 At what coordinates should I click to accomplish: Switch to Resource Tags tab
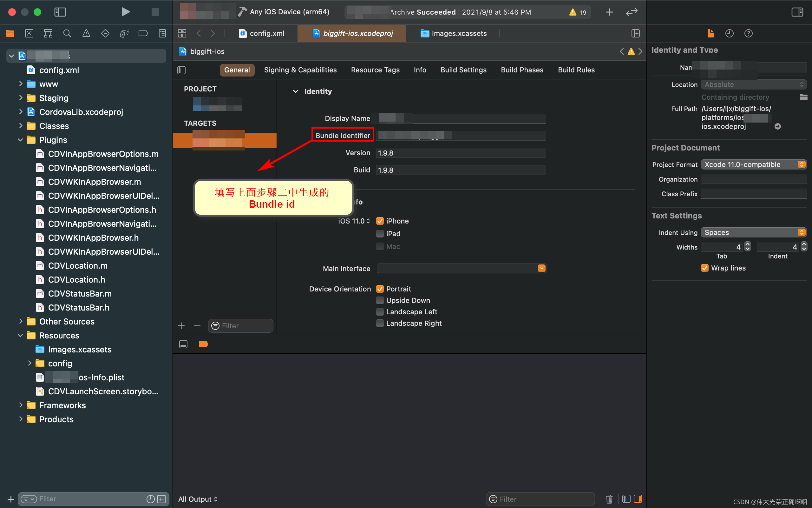(375, 70)
